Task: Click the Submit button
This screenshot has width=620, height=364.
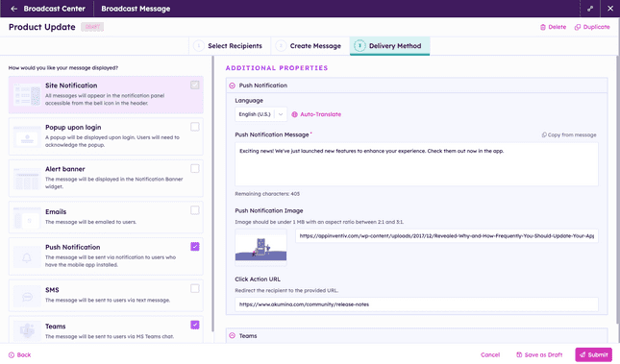Action: (x=593, y=355)
